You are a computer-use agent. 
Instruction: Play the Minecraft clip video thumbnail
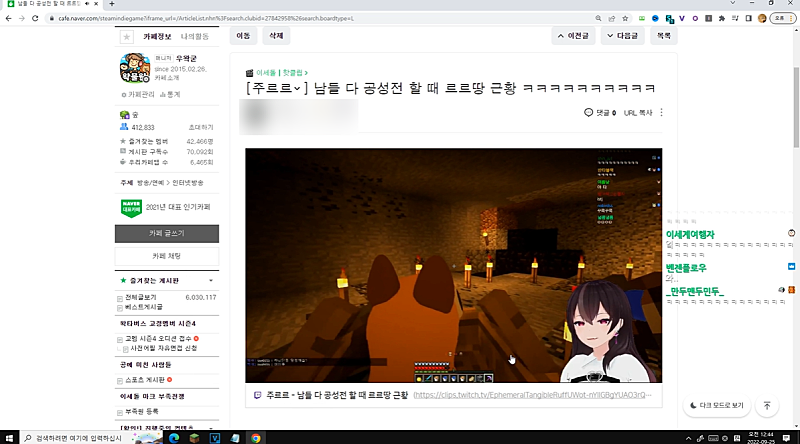(x=454, y=265)
